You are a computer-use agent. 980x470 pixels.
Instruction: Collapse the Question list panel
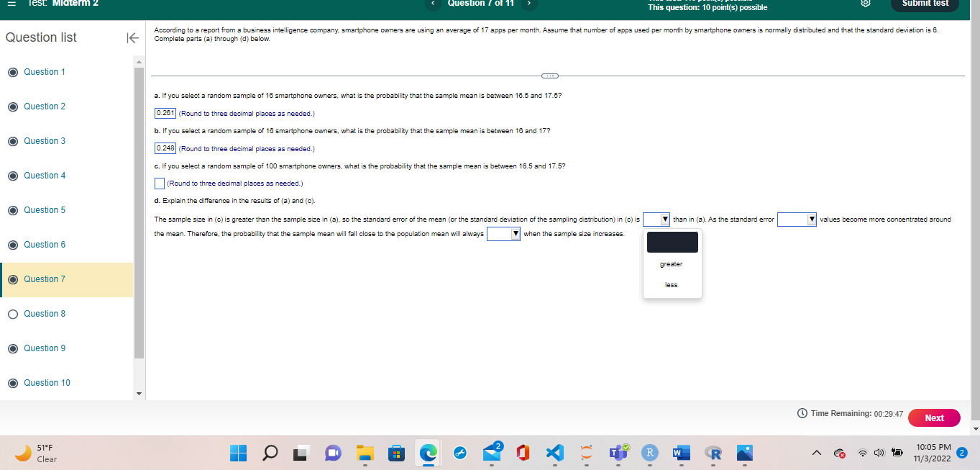(132, 37)
